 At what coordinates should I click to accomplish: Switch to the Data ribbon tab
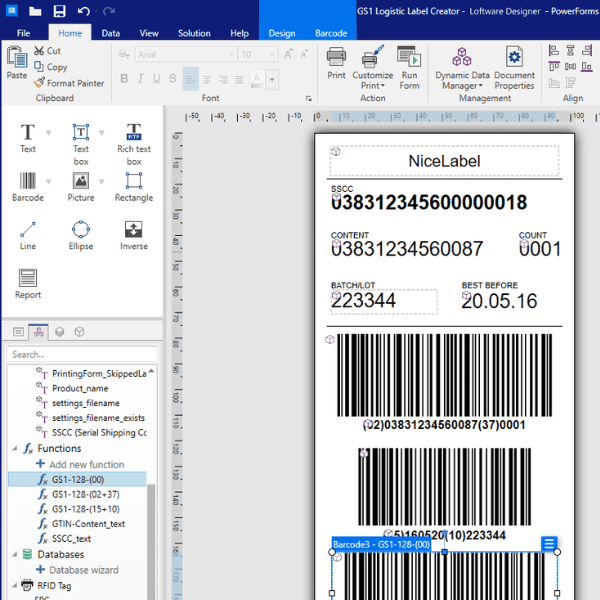coord(111,33)
